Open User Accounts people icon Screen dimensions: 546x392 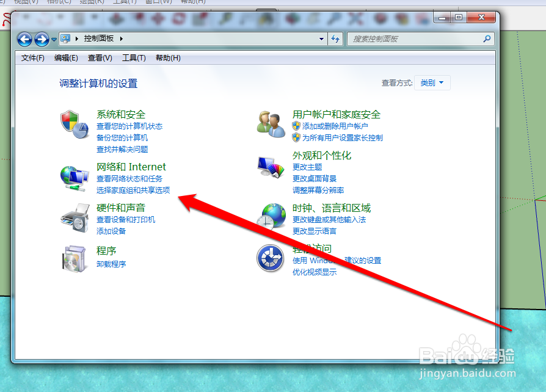pos(271,125)
